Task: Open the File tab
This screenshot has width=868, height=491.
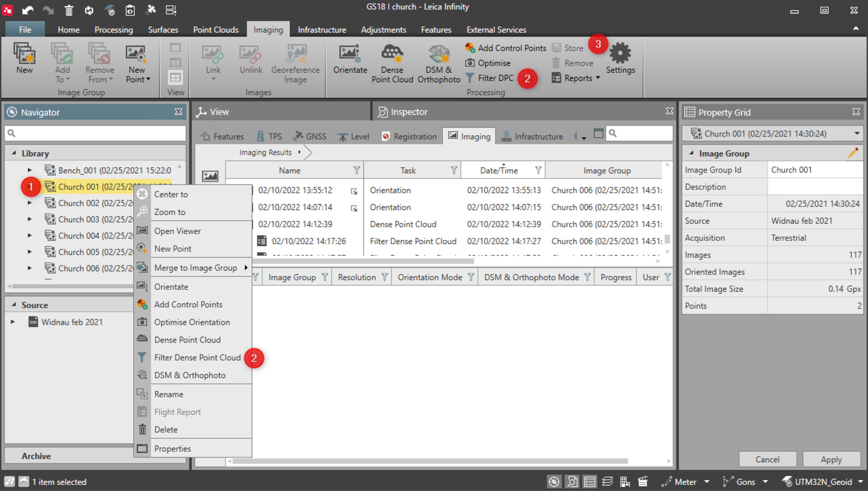Action: tap(25, 30)
